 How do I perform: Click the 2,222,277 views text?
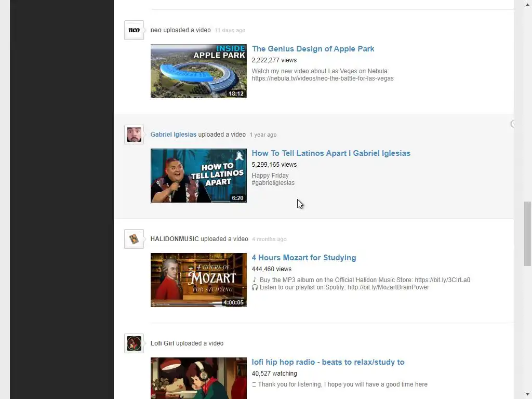coord(274,60)
